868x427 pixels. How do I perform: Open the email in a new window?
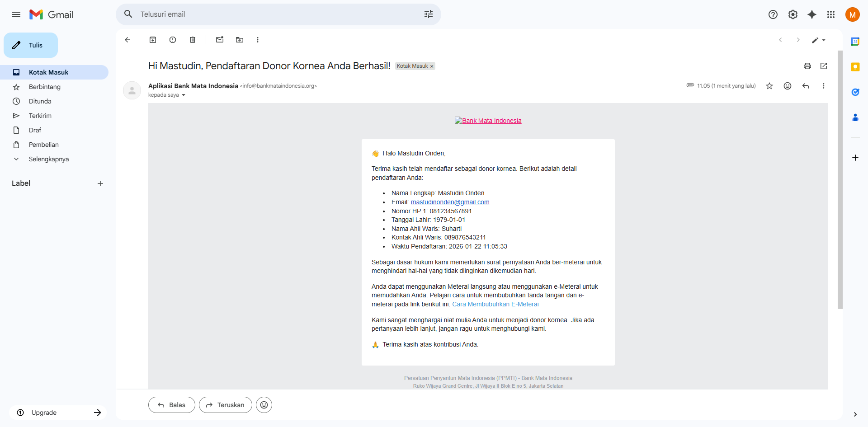[x=824, y=66]
